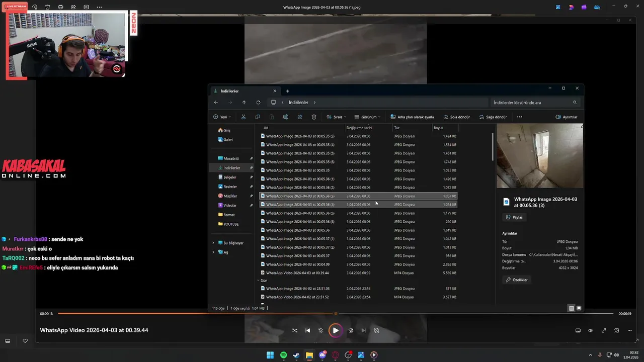Skip to previous track in media player
The width and height of the screenshot is (644, 362).
click(308, 330)
